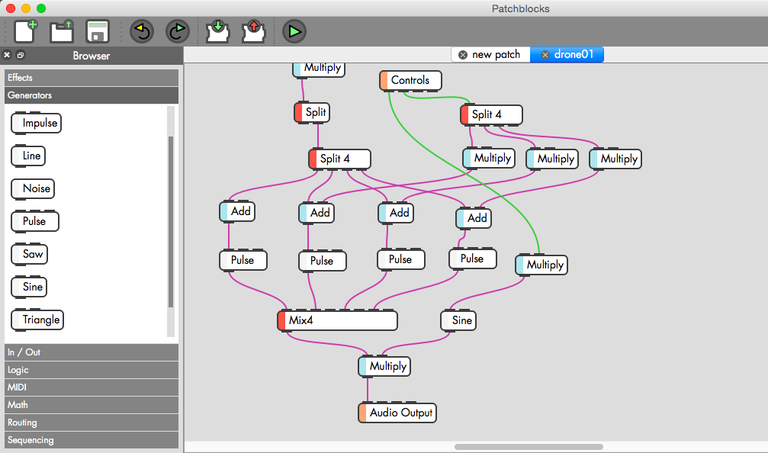
Task: Expand the Math category
Action: 92,405
